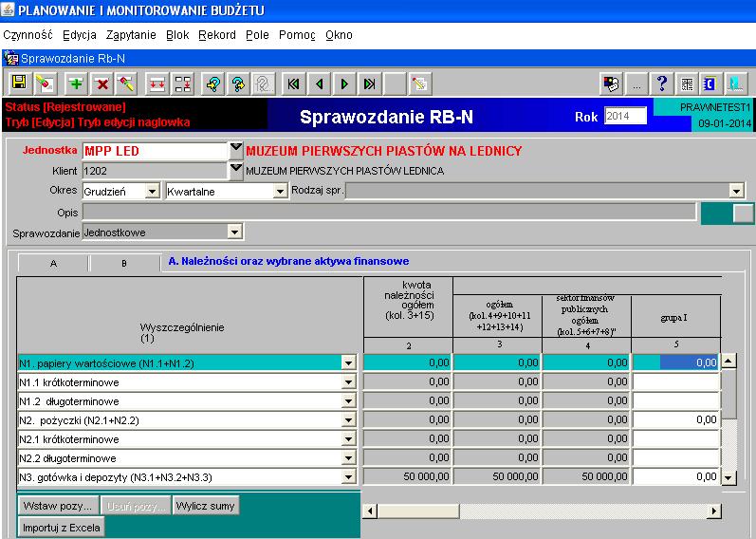Click grupa I cell in row N2. pożyczki
The image size is (756, 539).
point(676,419)
